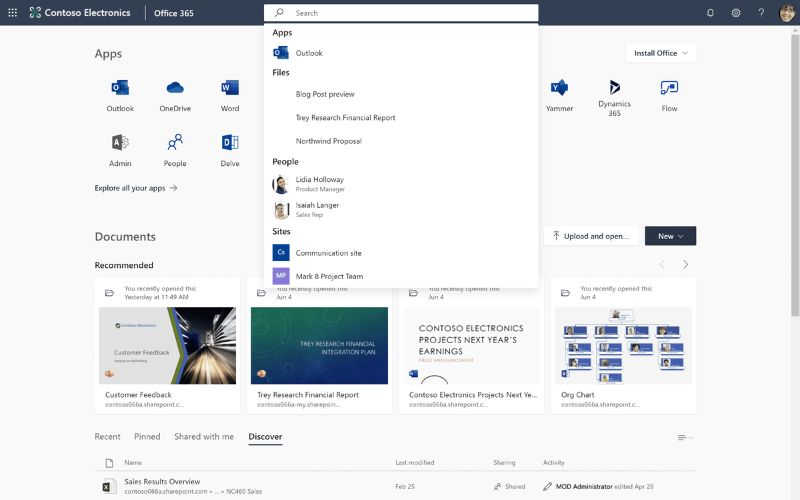Click the folder icon on Customer Feedback card
This screenshot has width=800, height=500.
pos(109,292)
